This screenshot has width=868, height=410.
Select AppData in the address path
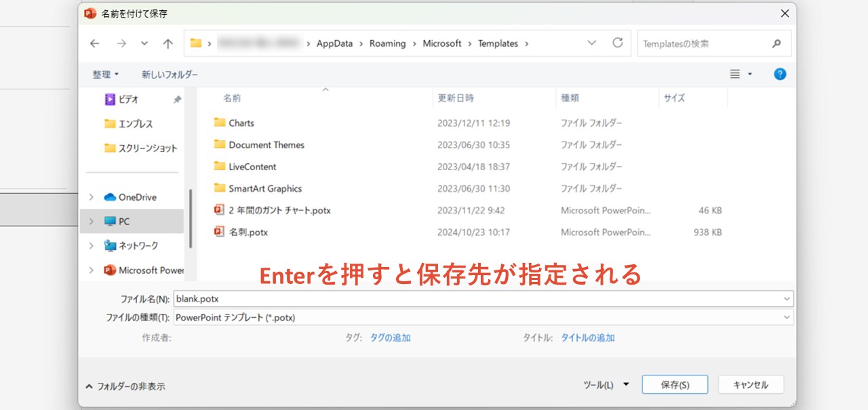334,43
